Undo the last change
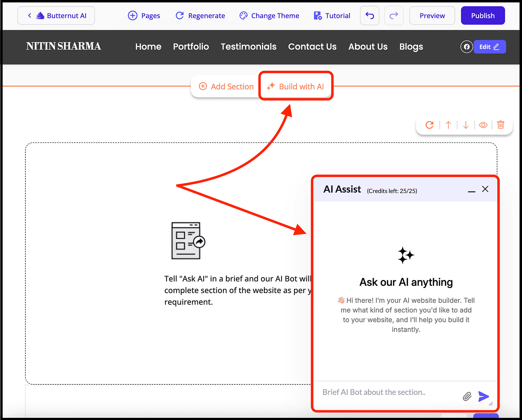Viewport: 522px width, 420px height. pos(370,16)
